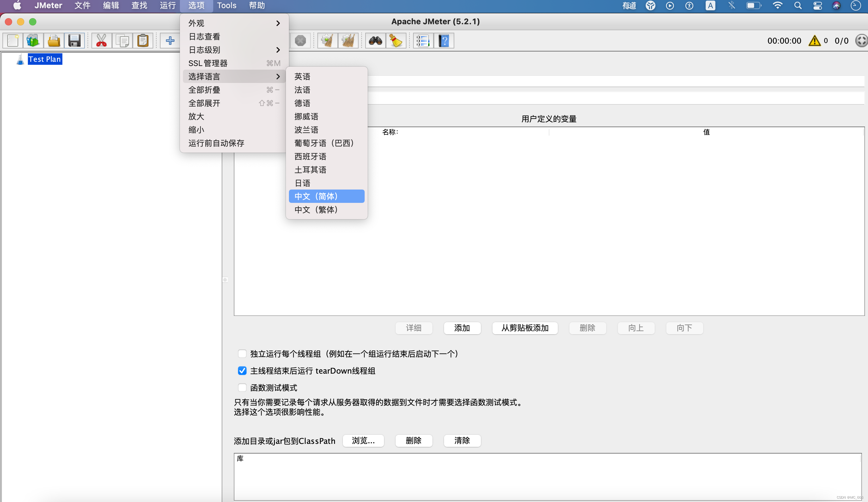This screenshot has height=502, width=868.
Task: Click the Search binoculars icon
Action: [375, 41]
